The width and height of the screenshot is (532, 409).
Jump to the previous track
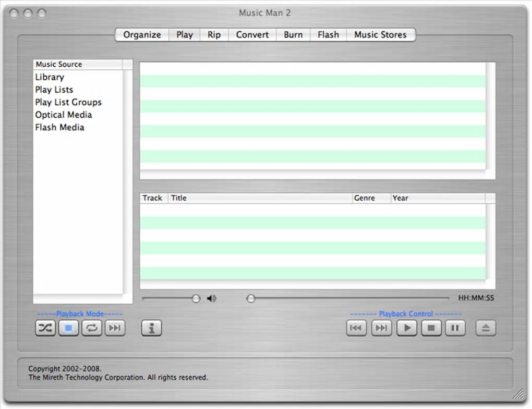click(x=356, y=328)
